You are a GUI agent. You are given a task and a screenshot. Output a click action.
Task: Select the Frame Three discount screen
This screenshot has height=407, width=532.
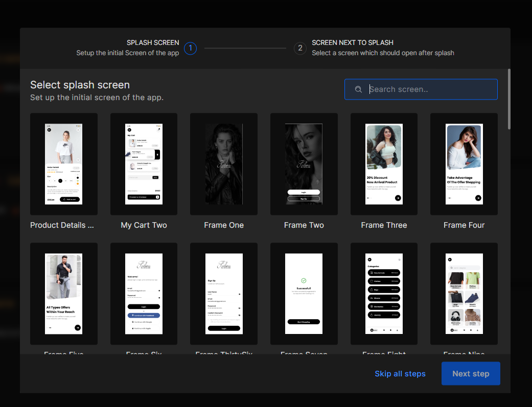384,163
